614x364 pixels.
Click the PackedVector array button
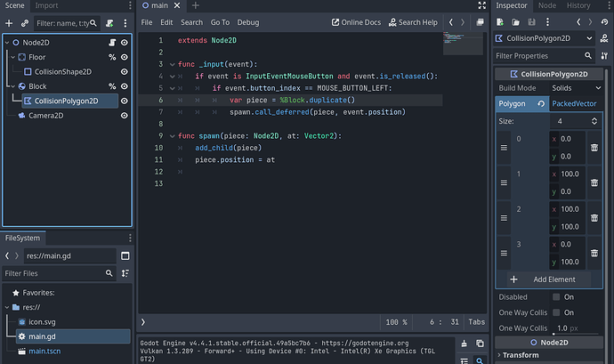(576, 104)
